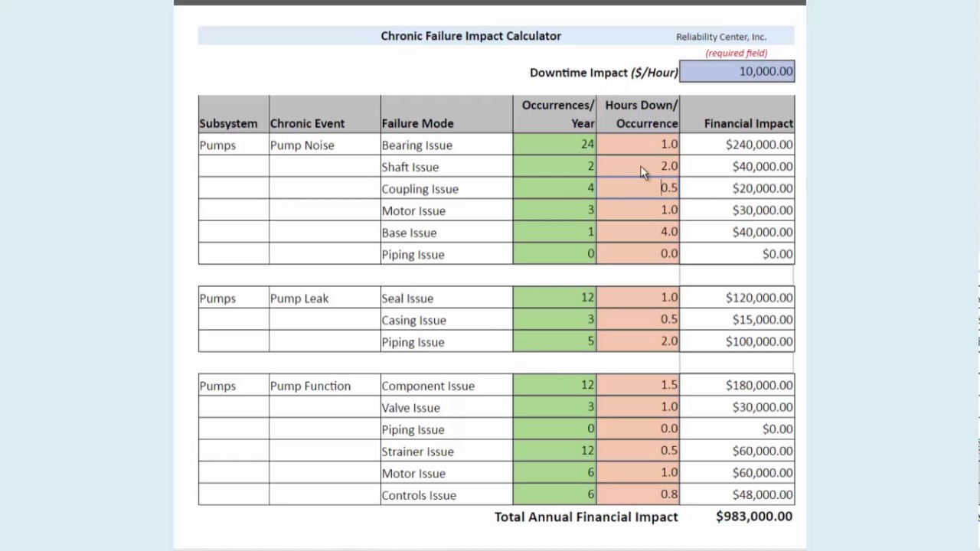Click the Component Issue hours down cell 1.5
Image resolution: width=980 pixels, height=551 pixels.
click(638, 386)
